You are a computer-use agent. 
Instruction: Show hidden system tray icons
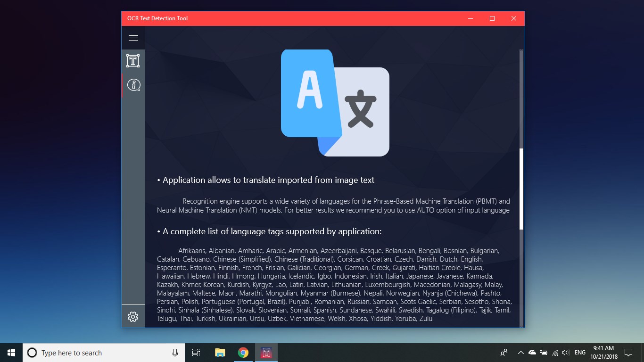[x=520, y=353]
